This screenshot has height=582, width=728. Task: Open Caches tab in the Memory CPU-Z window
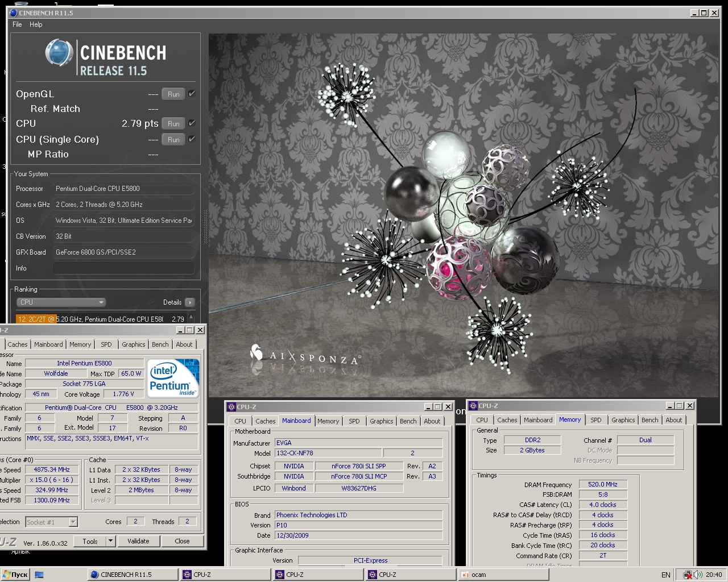click(x=507, y=420)
